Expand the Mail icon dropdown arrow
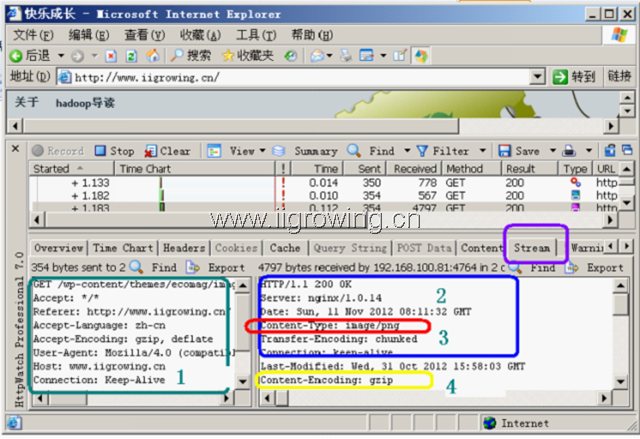The height and width of the screenshot is (439, 640). tap(329, 56)
